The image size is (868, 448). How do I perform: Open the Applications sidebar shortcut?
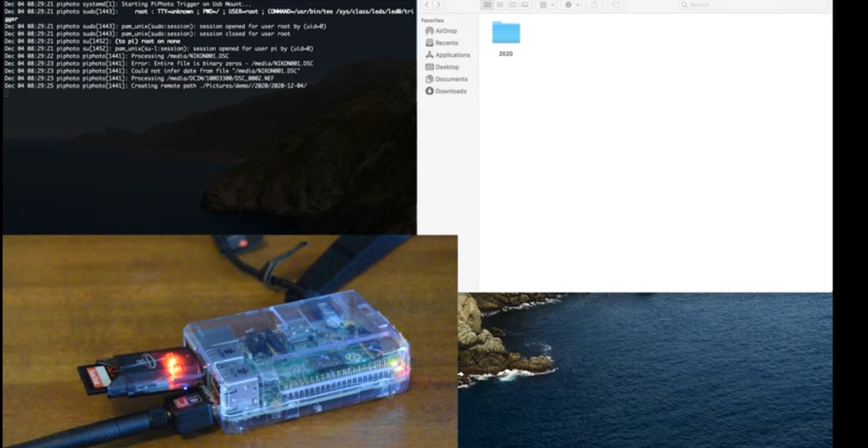point(452,55)
